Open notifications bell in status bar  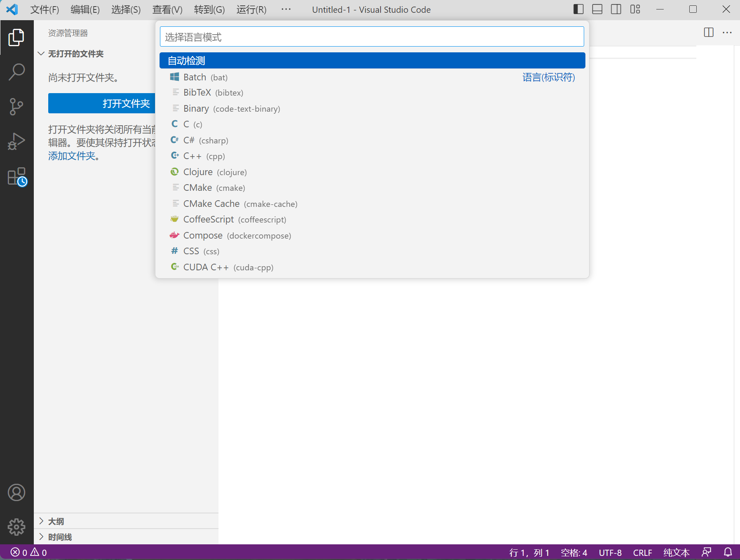pos(728,552)
